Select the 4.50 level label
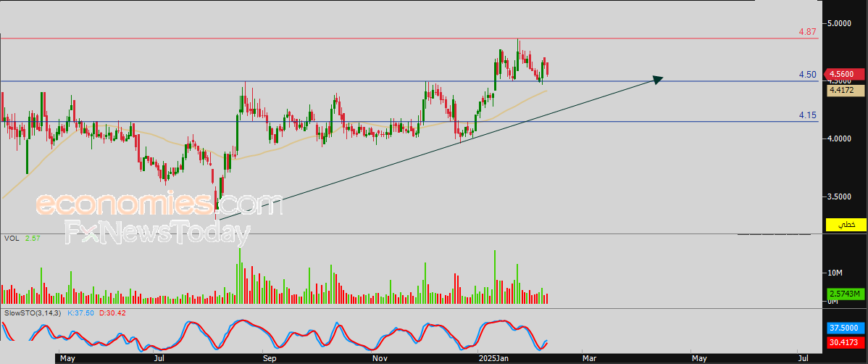 point(807,75)
